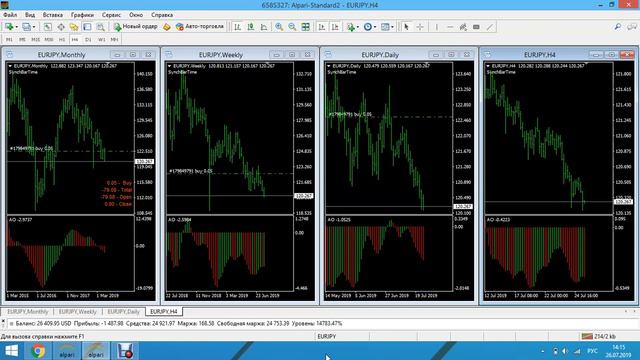Switch to the EURJPY,Monthly bottom tab
This screenshot has width=640, height=360.
pos(28,312)
